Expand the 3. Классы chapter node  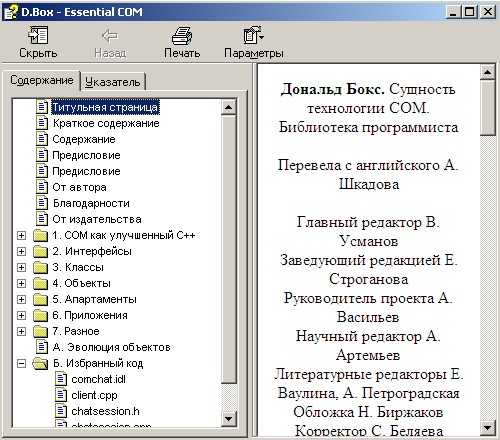click(21, 267)
